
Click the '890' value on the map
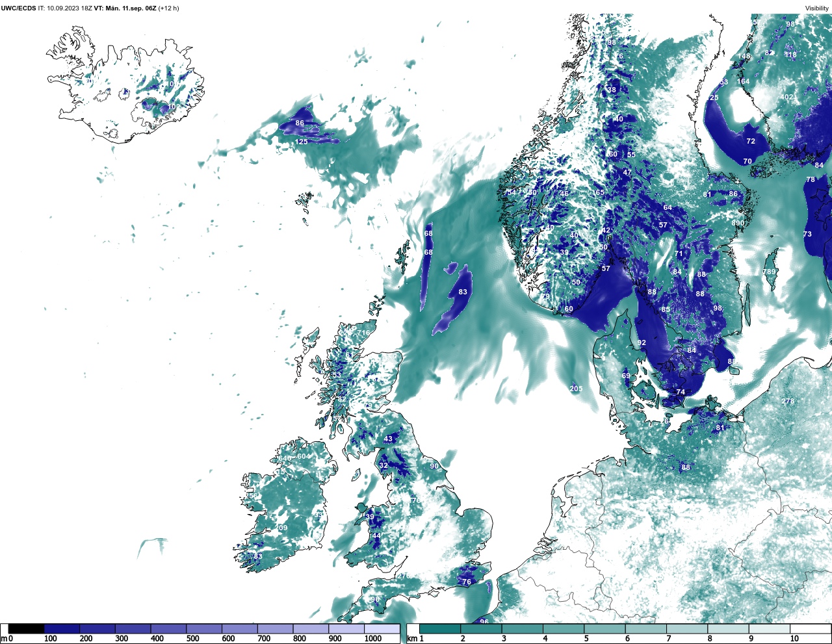pos(738,223)
